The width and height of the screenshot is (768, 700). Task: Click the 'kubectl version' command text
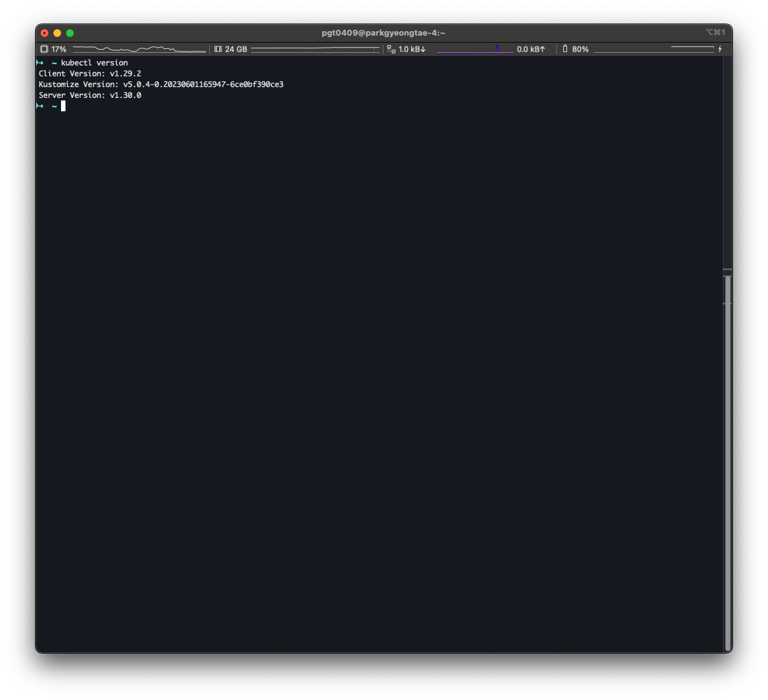94,63
